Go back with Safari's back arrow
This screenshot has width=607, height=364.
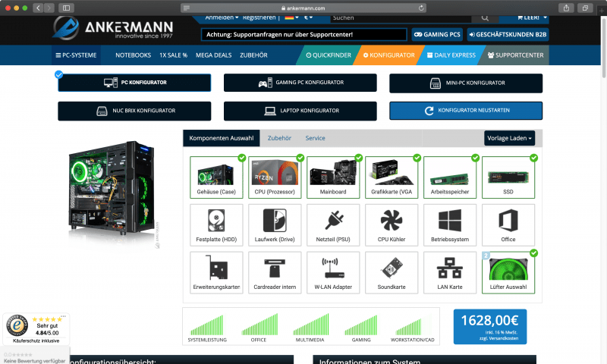38,8
